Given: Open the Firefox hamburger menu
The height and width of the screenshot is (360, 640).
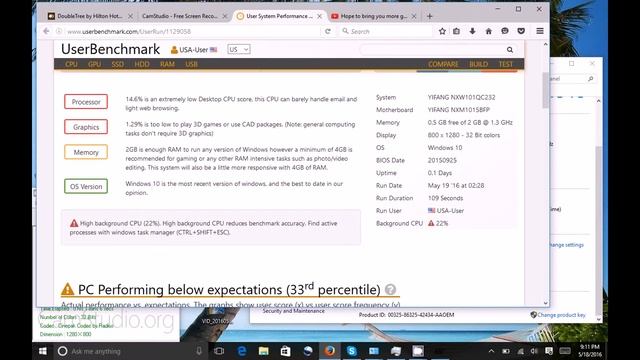Looking at the screenshot, I should click(x=540, y=31).
